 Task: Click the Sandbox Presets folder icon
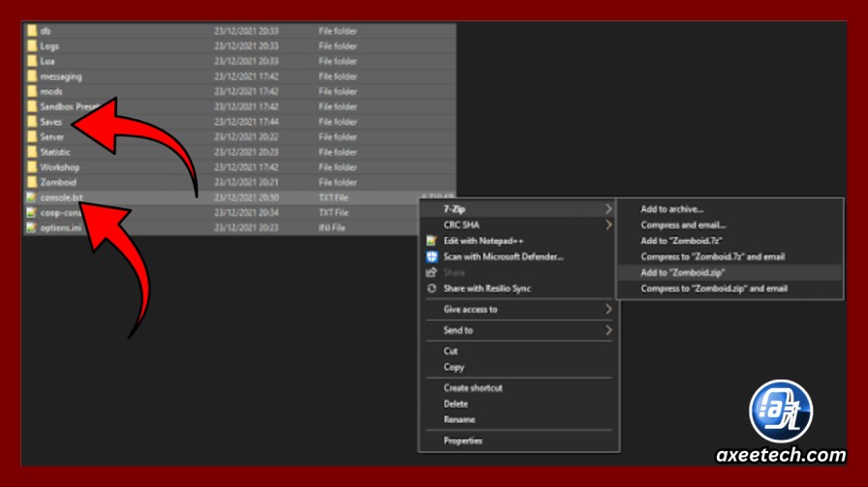32,107
